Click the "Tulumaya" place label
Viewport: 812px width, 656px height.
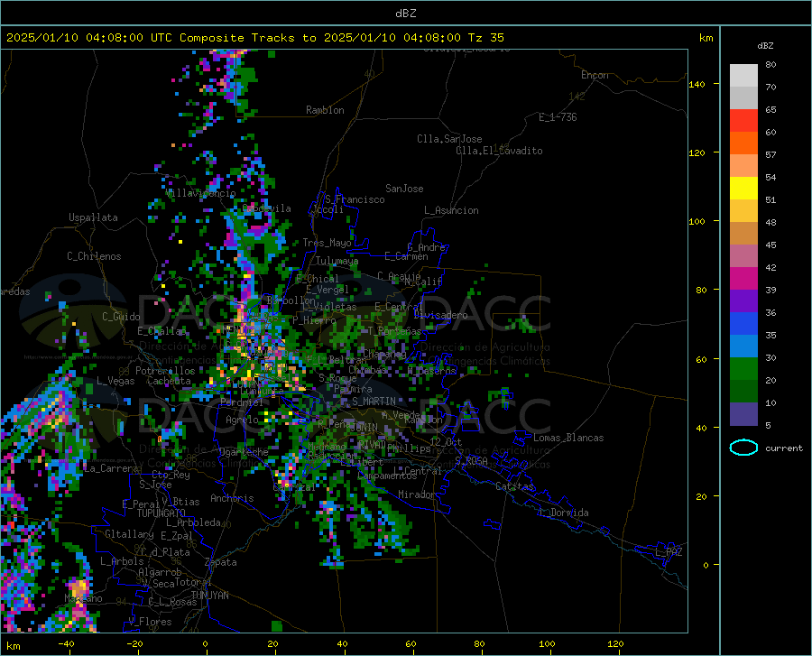point(337,261)
